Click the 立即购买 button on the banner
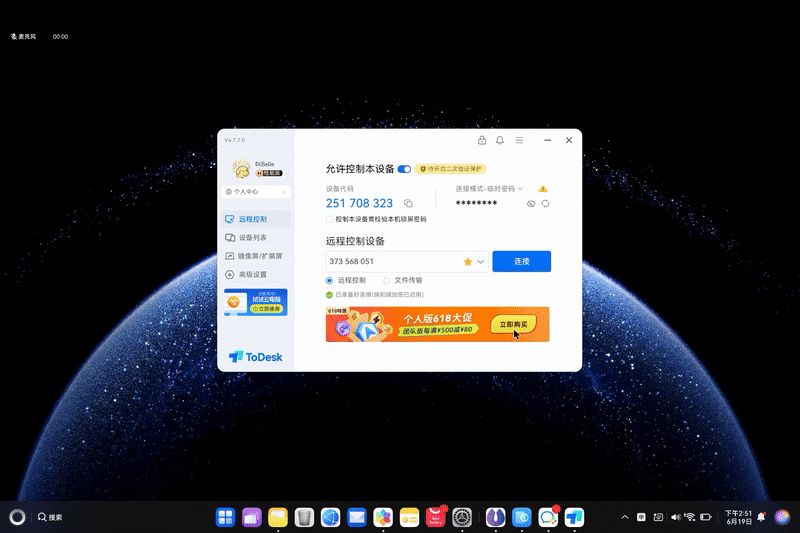 pyautogui.click(x=513, y=324)
